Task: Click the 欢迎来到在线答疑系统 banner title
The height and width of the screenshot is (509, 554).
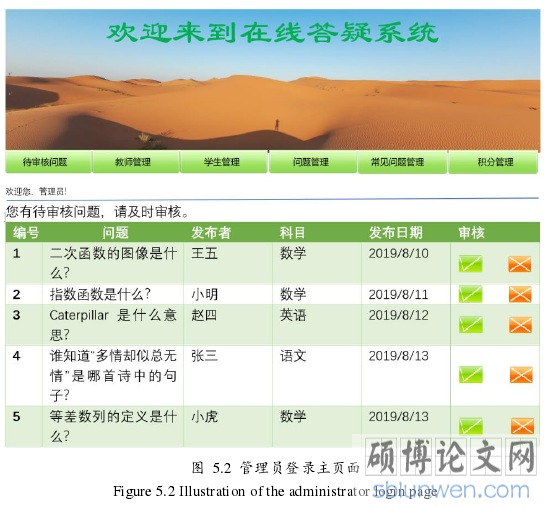Action: pos(272,32)
